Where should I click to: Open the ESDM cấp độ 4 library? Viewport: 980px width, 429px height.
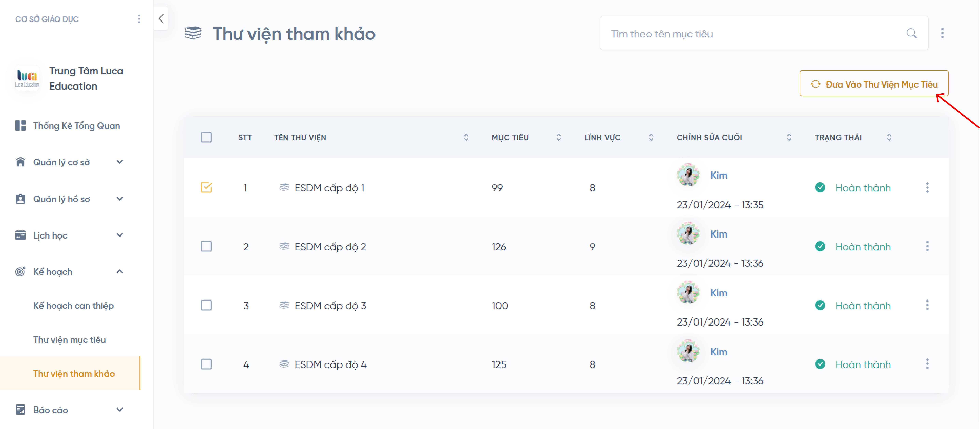tap(330, 364)
